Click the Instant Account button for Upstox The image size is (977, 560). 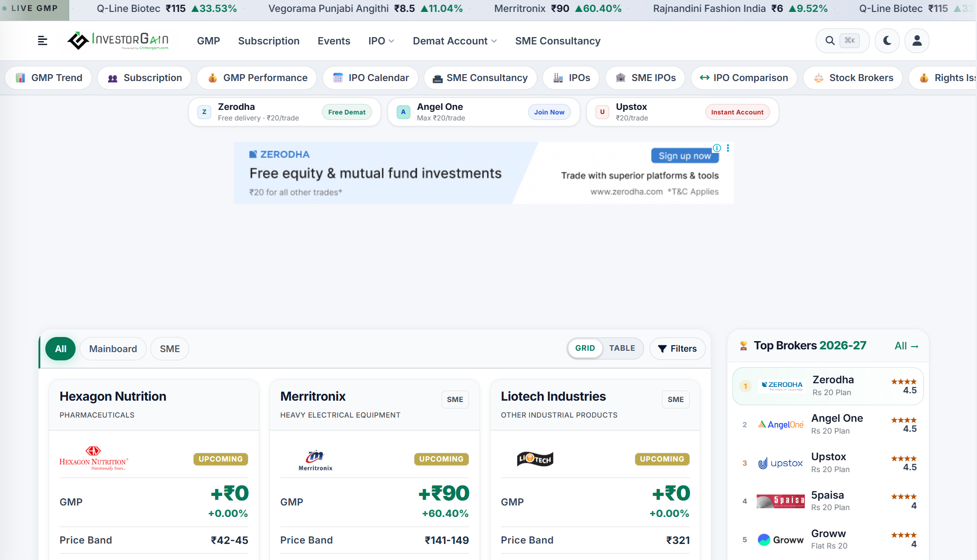point(737,112)
